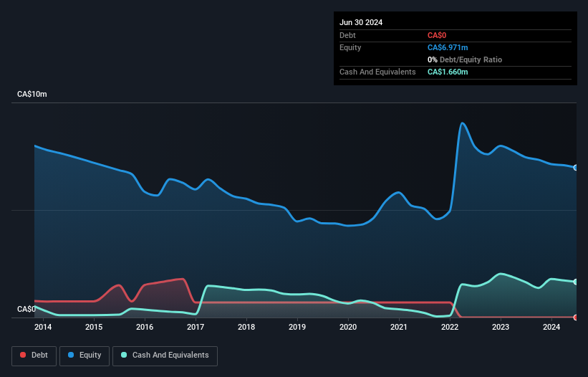Viewport: 588px width, 377px height.
Task: Click the 0% Debt/Equity Ratio text
Action: click(465, 59)
